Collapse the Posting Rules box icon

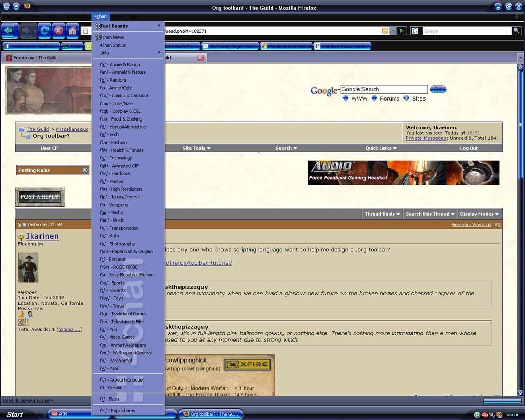pos(85,170)
